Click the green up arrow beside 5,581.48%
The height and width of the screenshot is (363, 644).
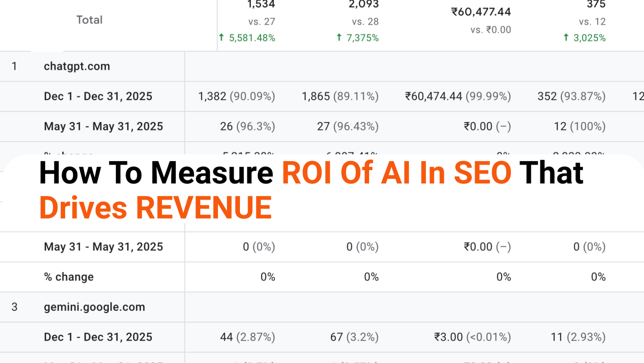[221, 37]
